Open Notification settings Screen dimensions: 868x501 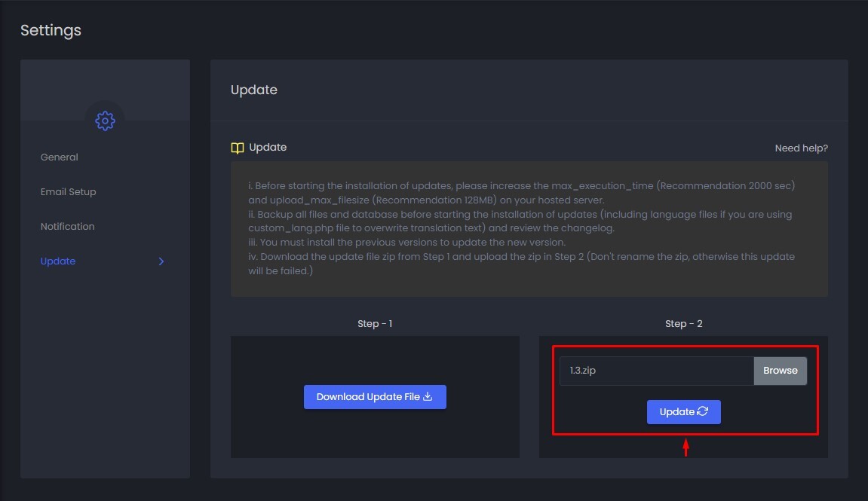pos(68,227)
